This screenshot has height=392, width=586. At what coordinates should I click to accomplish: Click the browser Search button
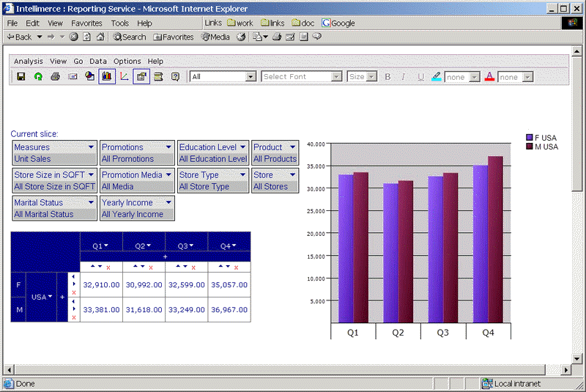[x=130, y=37]
